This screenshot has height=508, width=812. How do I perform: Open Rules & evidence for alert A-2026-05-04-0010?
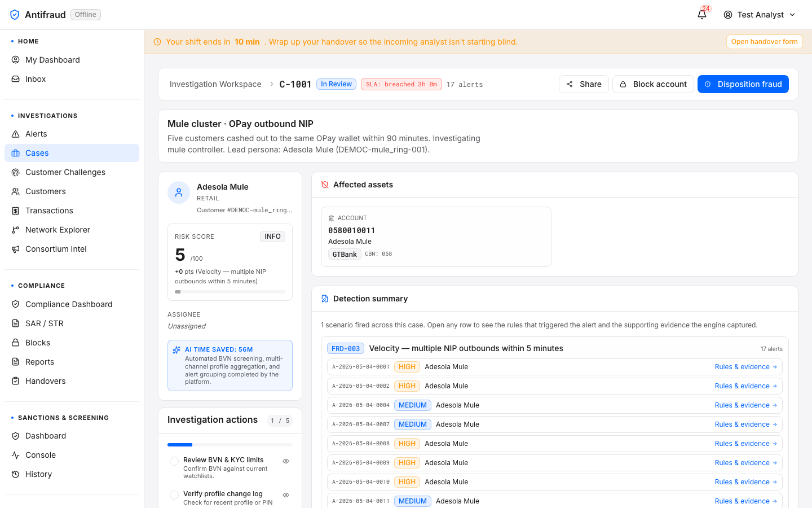[746, 482]
